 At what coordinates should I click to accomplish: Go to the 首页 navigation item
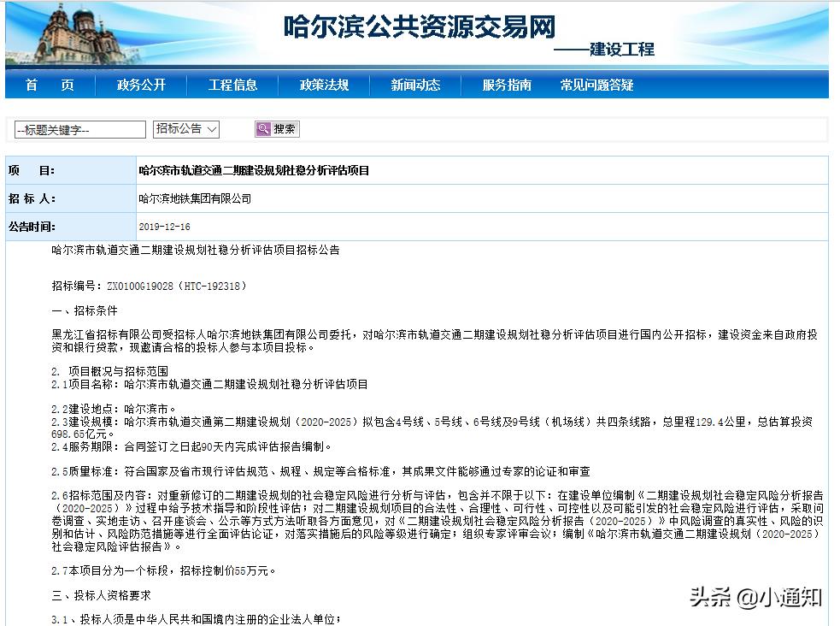pyautogui.click(x=50, y=85)
